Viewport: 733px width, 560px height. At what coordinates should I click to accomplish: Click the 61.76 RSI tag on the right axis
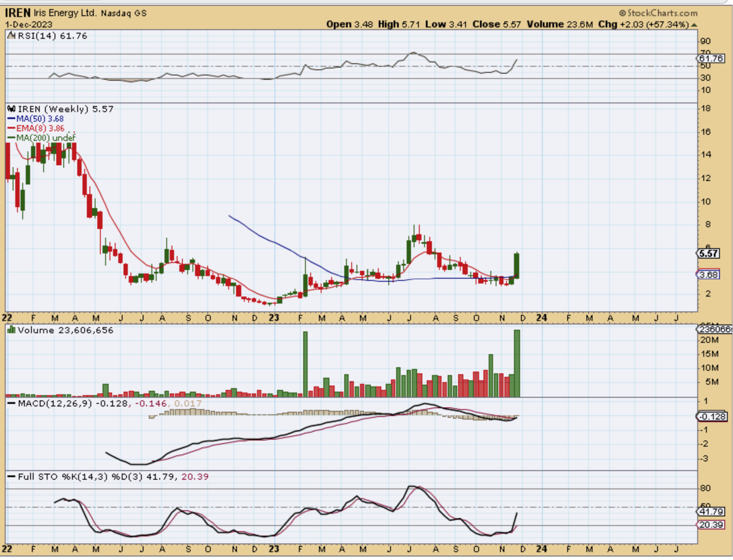[x=711, y=58]
